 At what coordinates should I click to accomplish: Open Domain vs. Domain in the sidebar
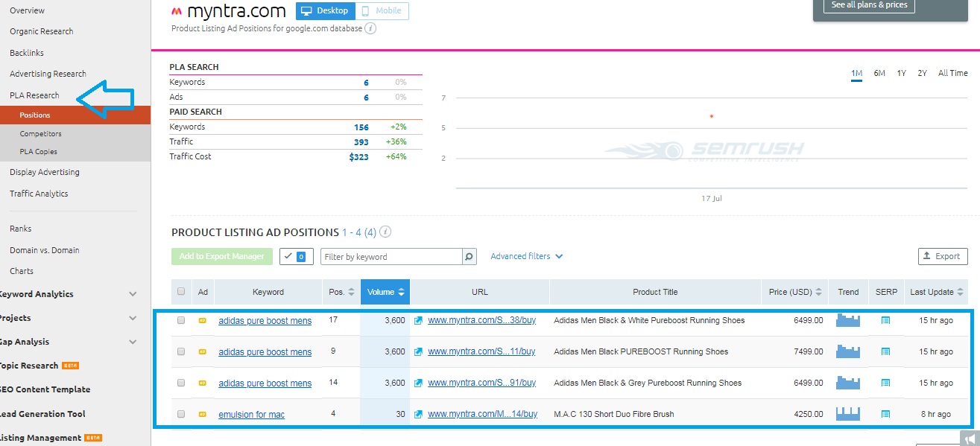(45, 250)
